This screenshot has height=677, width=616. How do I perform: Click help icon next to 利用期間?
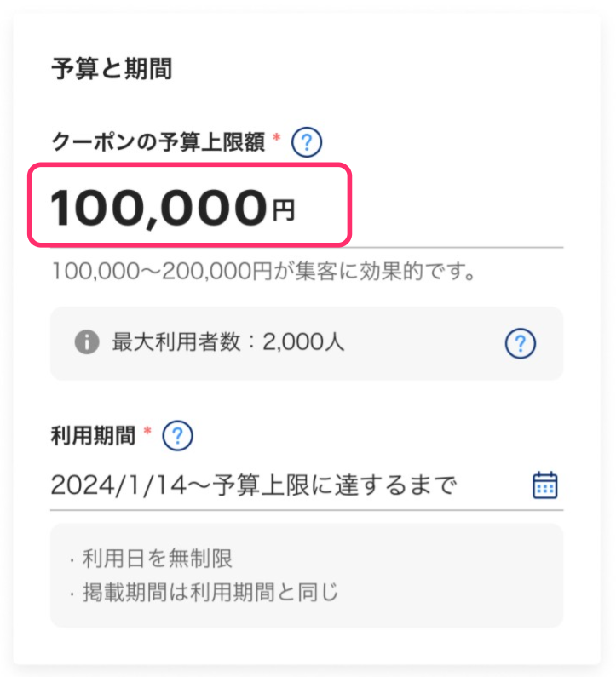pyautogui.click(x=177, y=436)
